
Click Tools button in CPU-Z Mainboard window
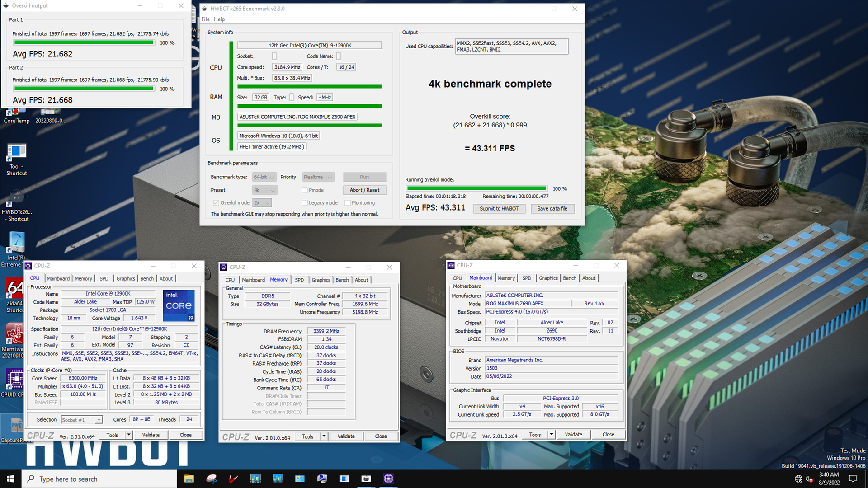(x=535, y=435)
